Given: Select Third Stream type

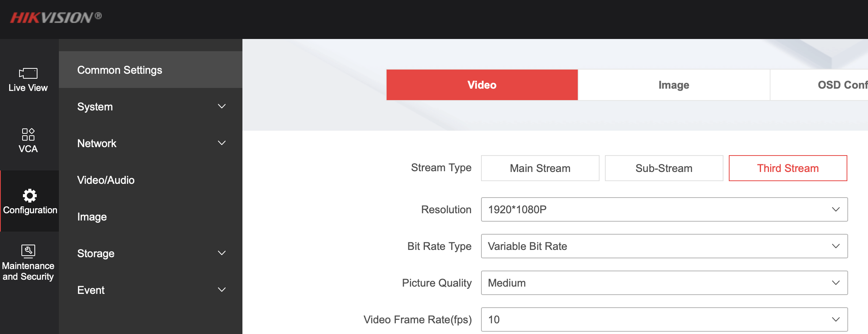Looking at the screenshot, I should pos(788,168).
